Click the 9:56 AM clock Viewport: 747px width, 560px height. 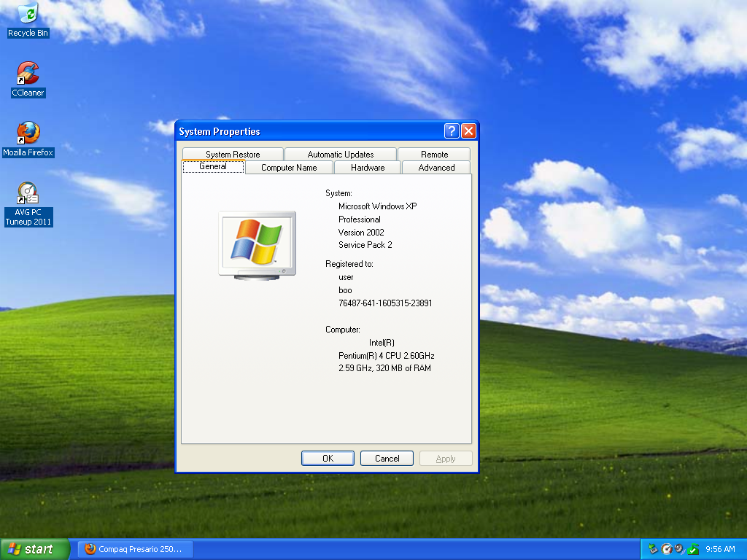pyautogui.click(x=720, y=549)
